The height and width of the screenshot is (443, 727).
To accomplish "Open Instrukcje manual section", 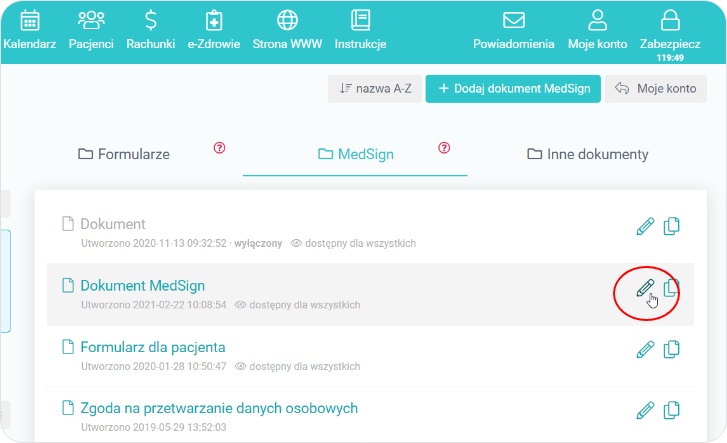I will click(360, 31).
